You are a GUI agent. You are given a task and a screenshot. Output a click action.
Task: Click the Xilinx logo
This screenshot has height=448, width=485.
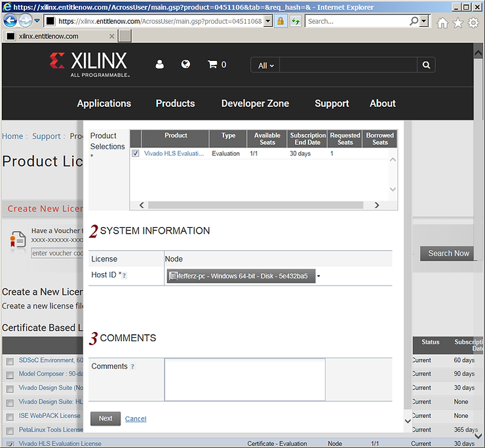(x=90, y=64)
